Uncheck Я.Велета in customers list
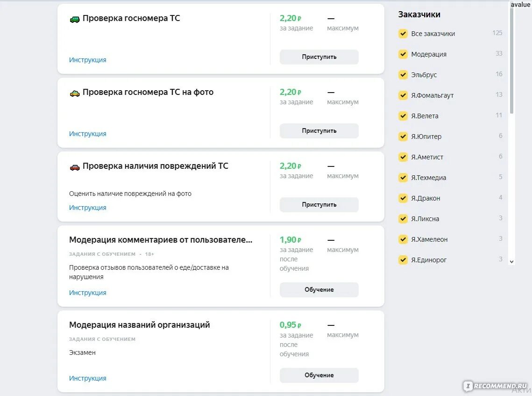Screen dimensions: 532x396 pos(403,116)
